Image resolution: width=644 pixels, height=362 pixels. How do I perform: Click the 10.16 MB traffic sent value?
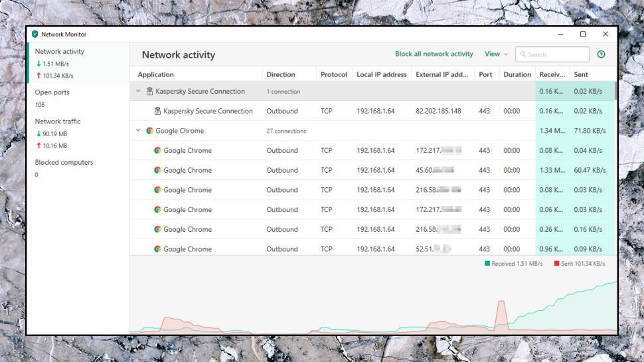tap(54, 145)
